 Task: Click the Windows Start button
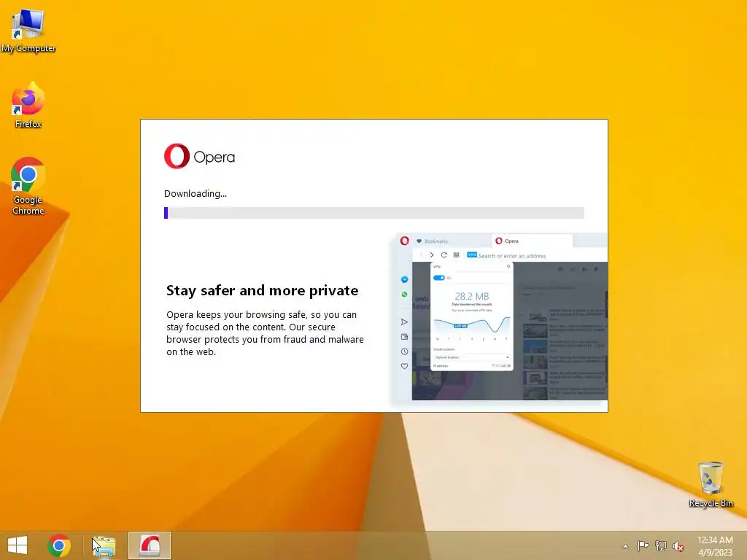click(18, 545)
